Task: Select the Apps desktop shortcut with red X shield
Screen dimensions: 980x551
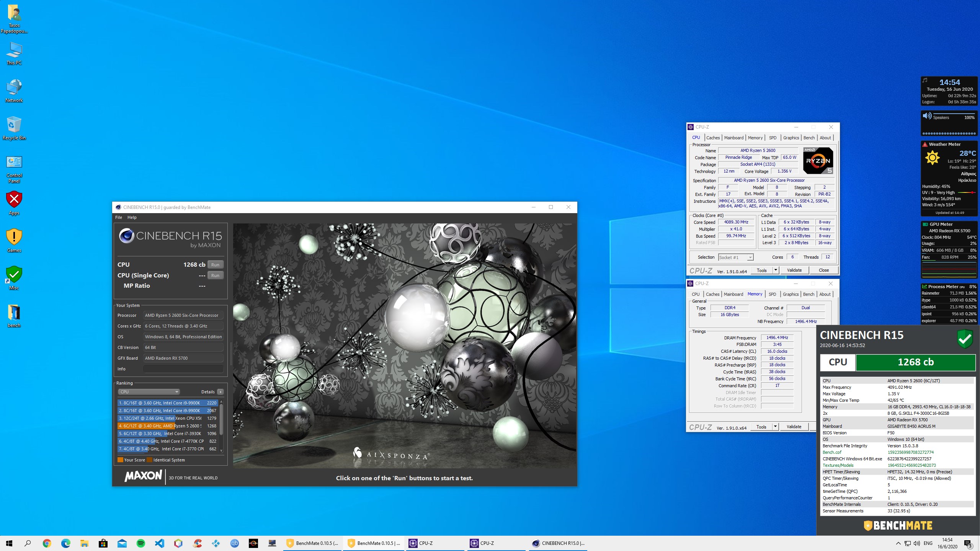Action: click(14, 203)
